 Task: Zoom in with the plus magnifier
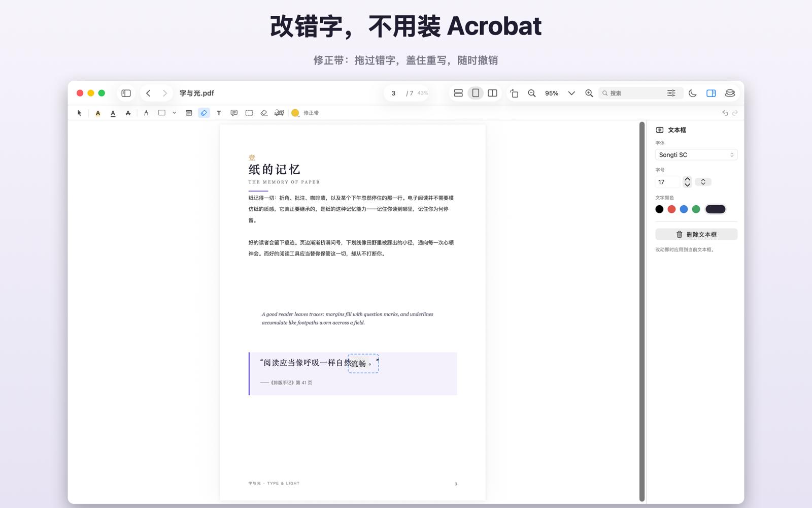point(589,93)
